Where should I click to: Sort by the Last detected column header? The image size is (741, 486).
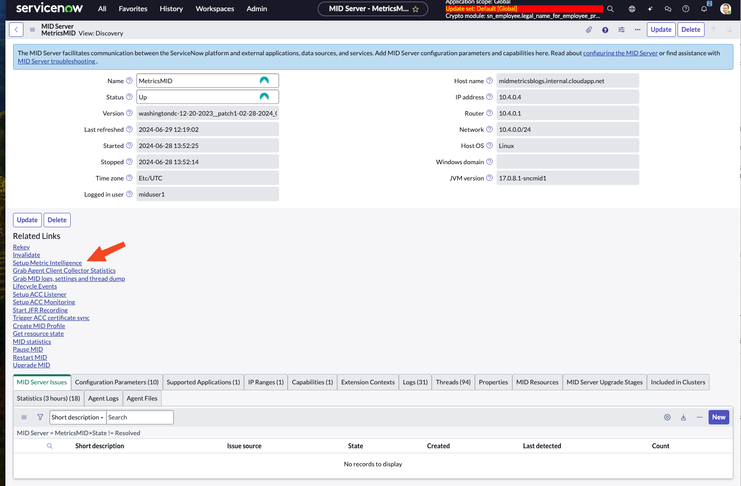click(x=542, y=446)
